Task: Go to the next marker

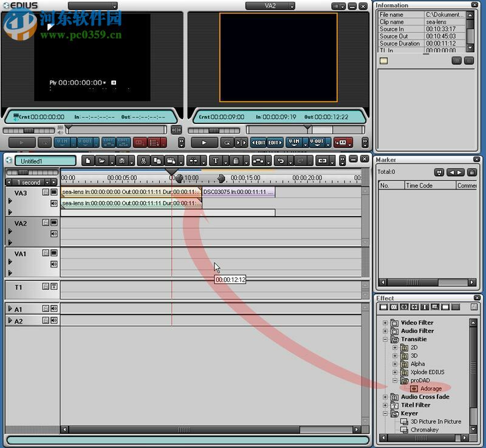Action: [460, 173]
